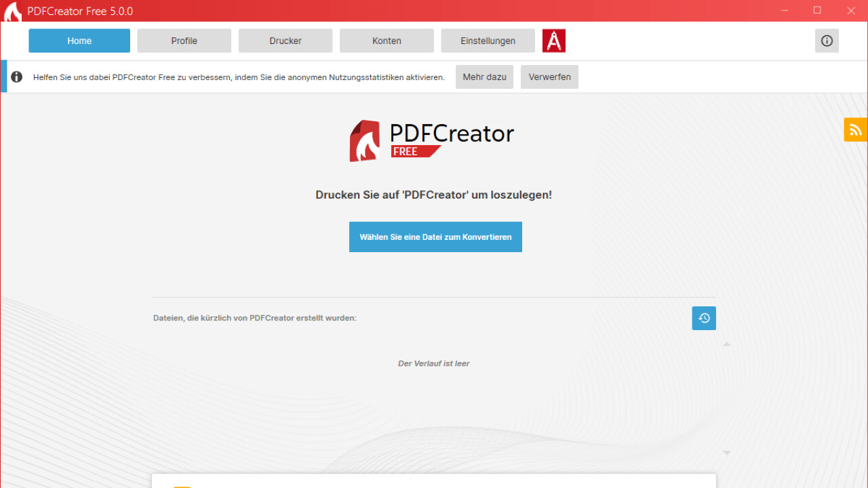Screen dimensions: 868x488
Task: Click the PDFCreator Free logo
Action: [432, 140]
